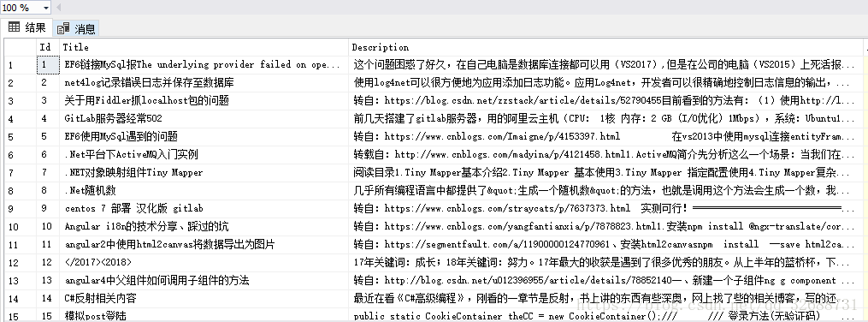868x322 pixels.
Task: Click description starting '几乎所有编程语言中都提供了'
Action: pos(601,190)
